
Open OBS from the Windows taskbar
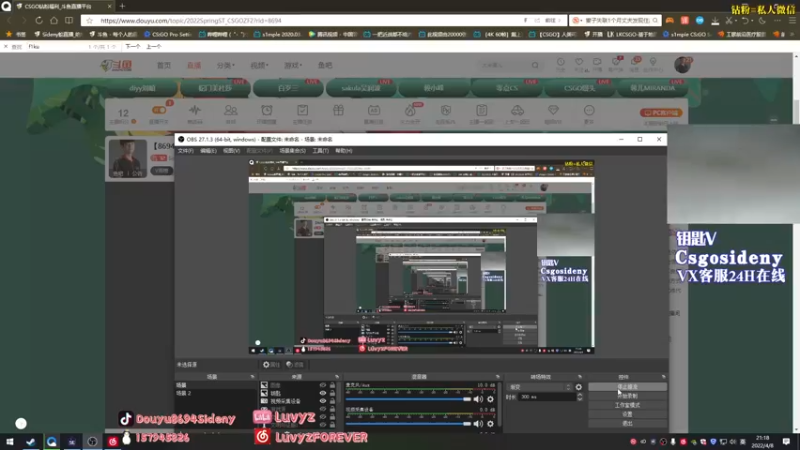click(x=92, y=441)
